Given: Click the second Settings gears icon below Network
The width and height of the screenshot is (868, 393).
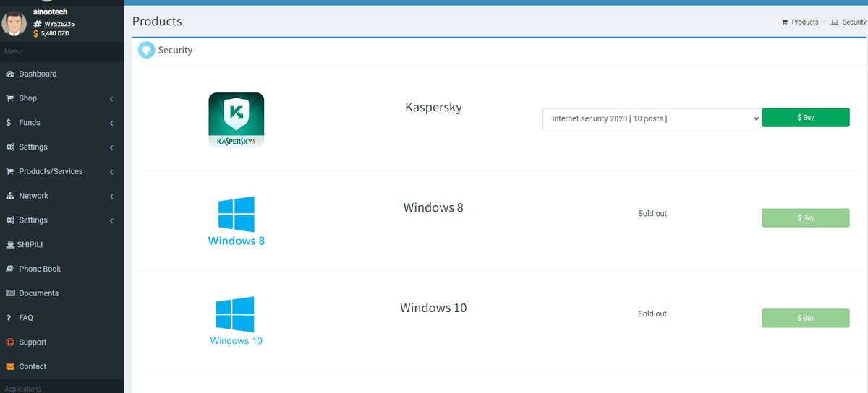Looking at the screenshot, I should coord(10,220).
